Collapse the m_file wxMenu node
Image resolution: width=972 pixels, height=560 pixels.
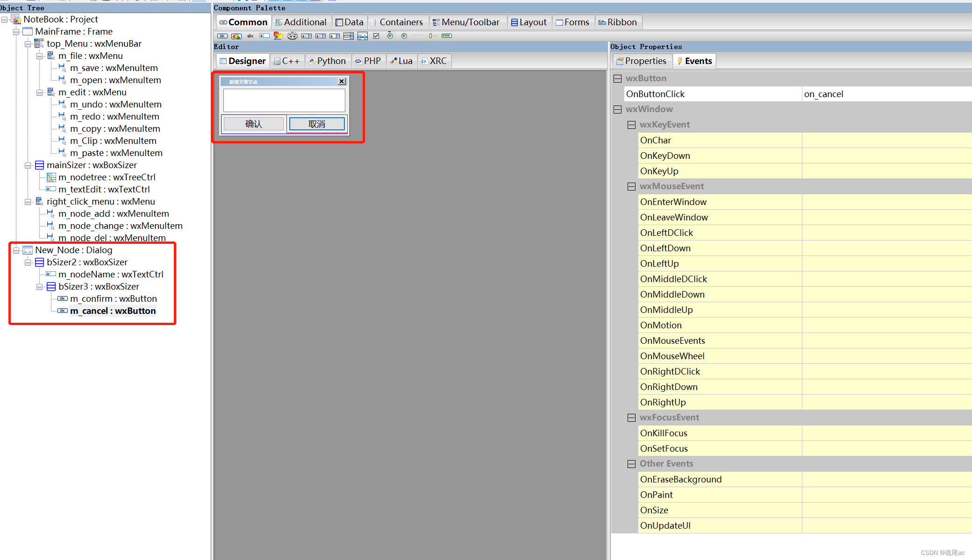tap(40, 56)
